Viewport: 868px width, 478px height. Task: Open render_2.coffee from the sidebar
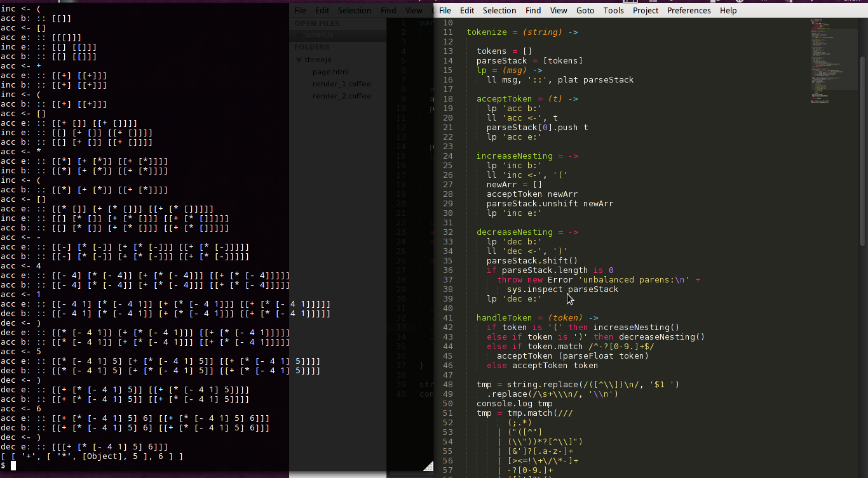342,96
